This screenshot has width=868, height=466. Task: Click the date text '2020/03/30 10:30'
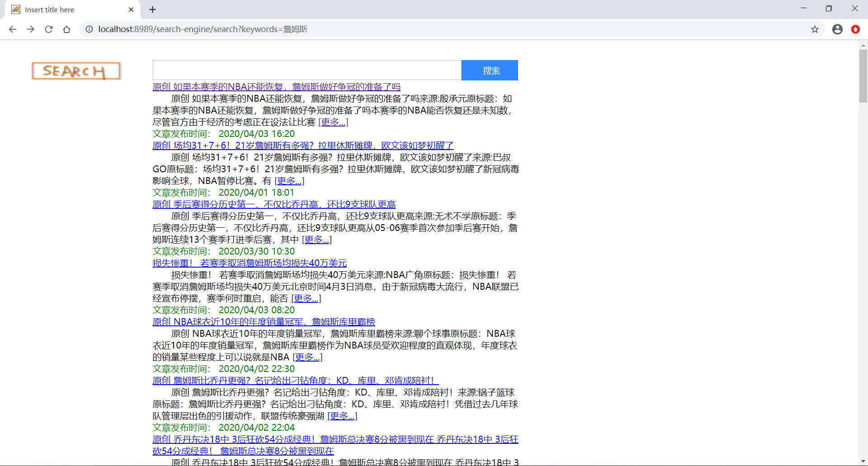click(x=256, y=251)
